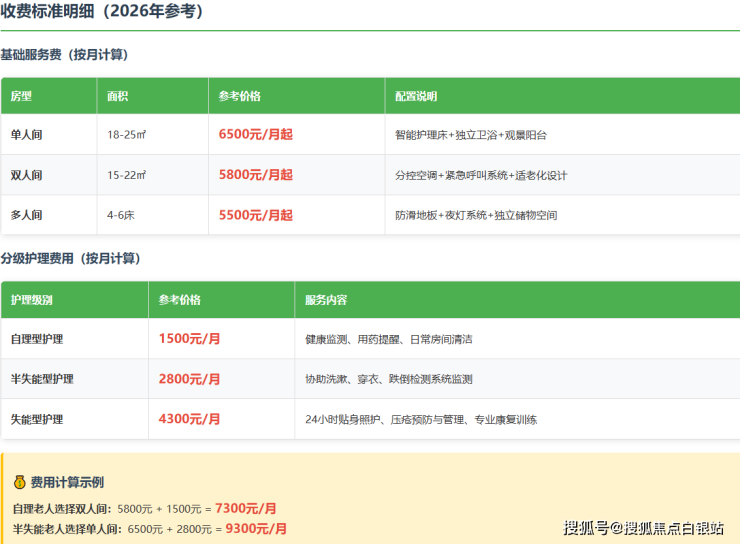Click the 6500元/月起 price
Image resolution: width=740 pixels, height=544 pixels.
(256, 134)
